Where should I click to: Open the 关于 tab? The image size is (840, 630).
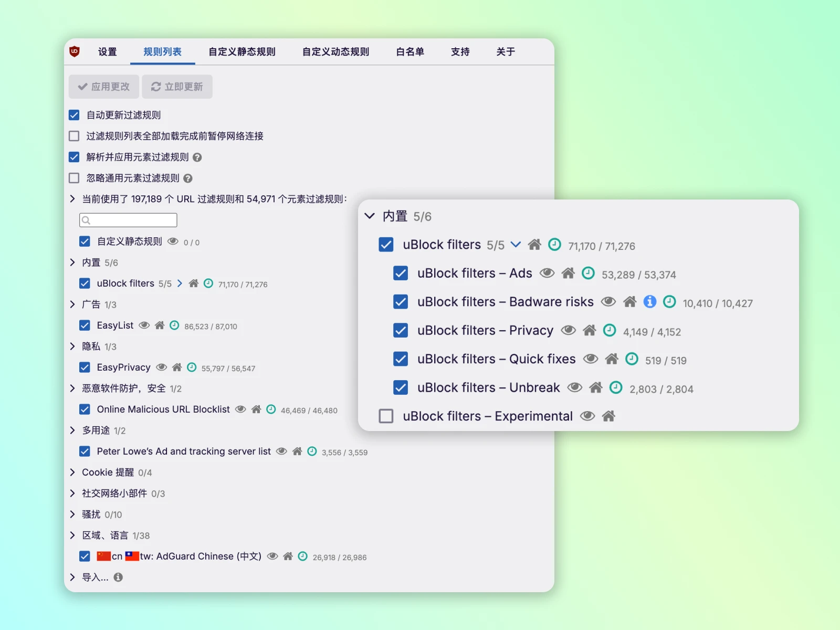pos(506,51)
